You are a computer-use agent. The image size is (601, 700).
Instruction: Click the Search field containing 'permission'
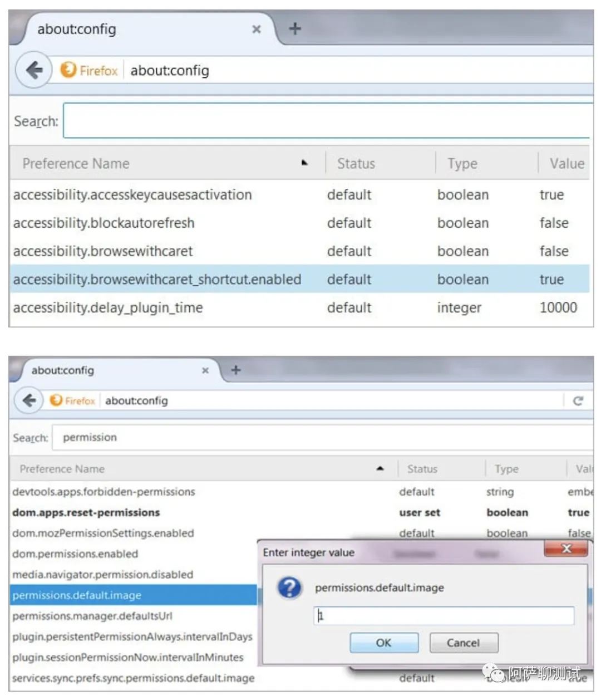[x=322, y=438]
